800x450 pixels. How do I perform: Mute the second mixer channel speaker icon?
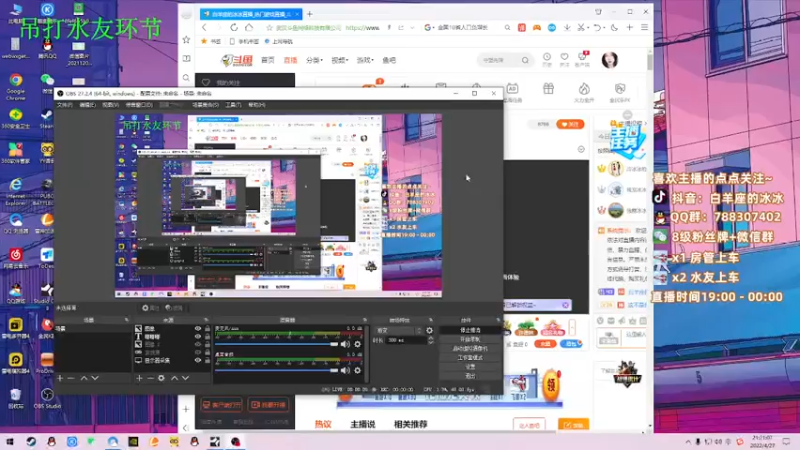345,370
